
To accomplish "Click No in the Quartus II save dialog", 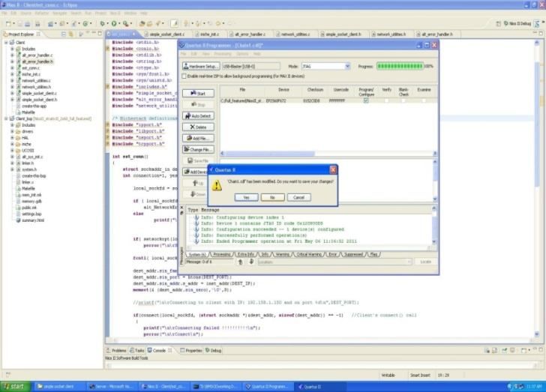I will [x=272, y=197].
